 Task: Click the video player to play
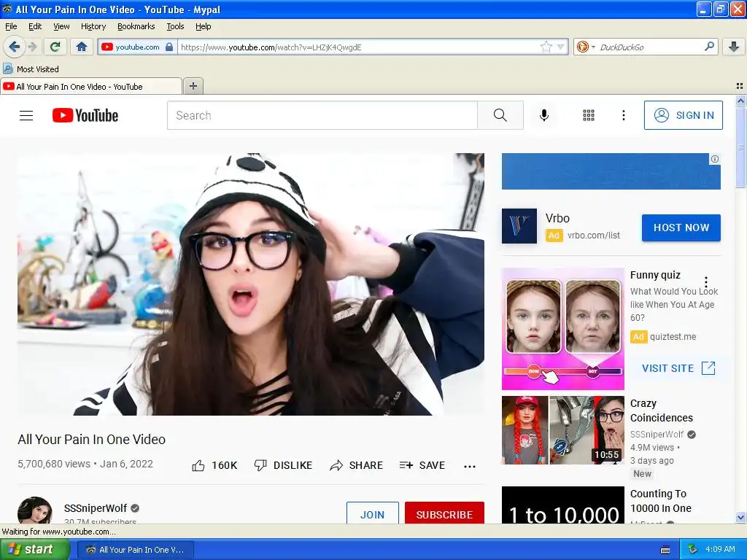(251, 284)
